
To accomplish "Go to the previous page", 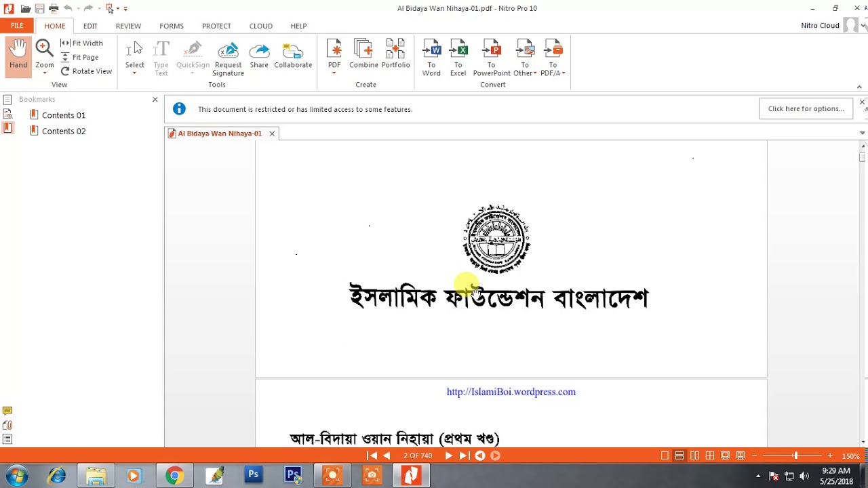I will click(387, 455).
